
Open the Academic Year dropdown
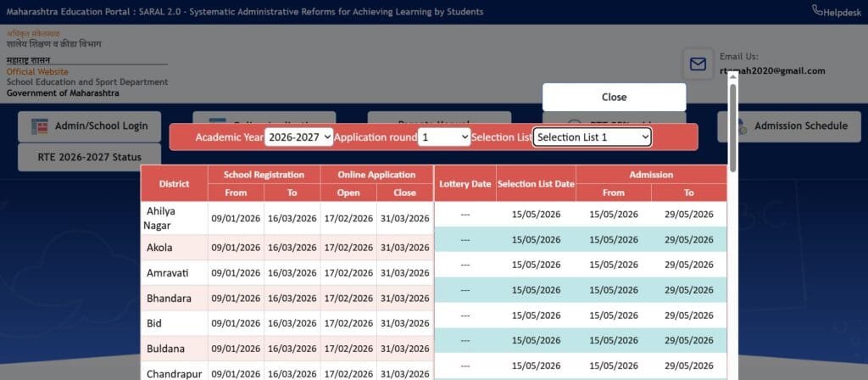click(299, 137)
